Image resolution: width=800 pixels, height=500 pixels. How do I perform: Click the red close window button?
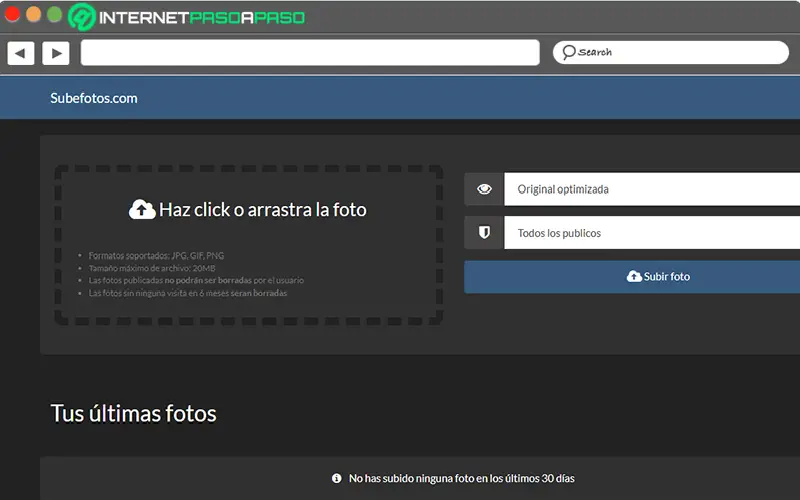(x=12, y=14)
